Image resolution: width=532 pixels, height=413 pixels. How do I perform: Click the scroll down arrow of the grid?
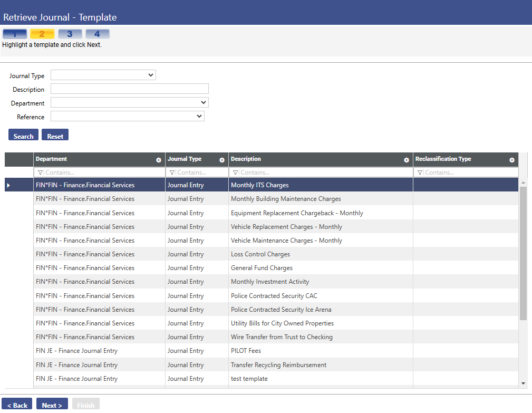coord(523,383)
